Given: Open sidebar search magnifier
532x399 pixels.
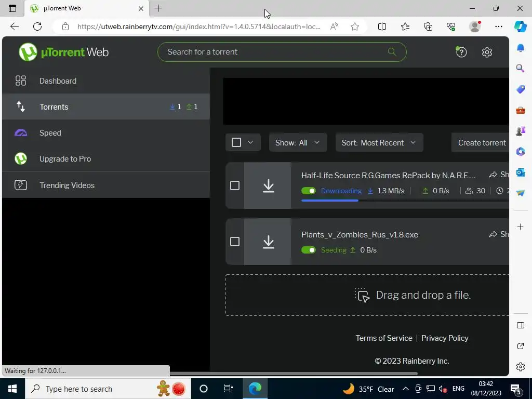Looking at the screenshot, I should (x=520, y=68).
